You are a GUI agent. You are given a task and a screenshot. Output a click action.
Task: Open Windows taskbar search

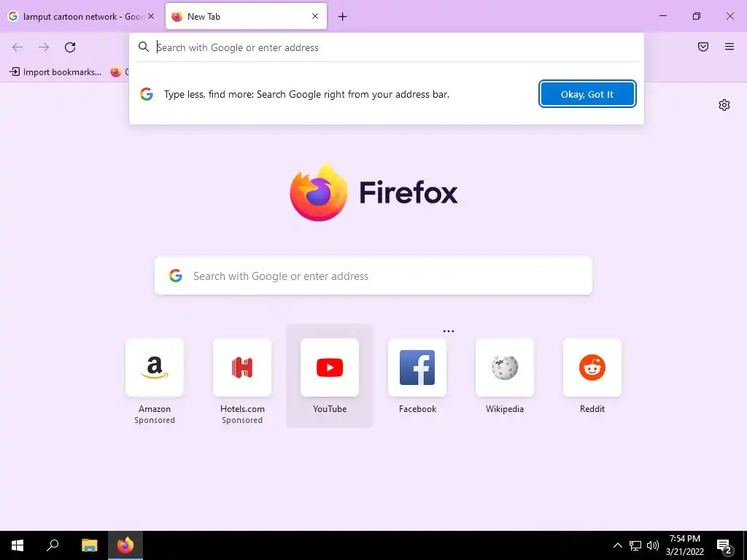53,545
